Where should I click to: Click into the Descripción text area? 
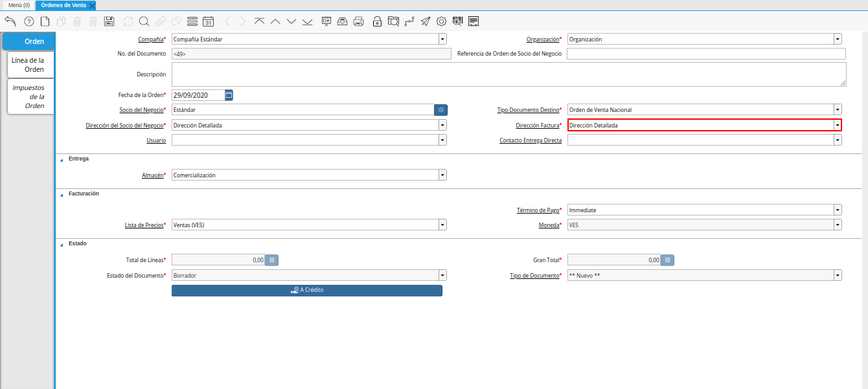(508, 74)
